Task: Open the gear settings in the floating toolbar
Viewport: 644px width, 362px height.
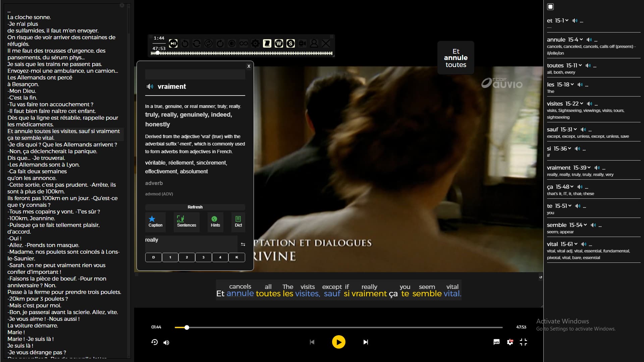Action: 255,44
